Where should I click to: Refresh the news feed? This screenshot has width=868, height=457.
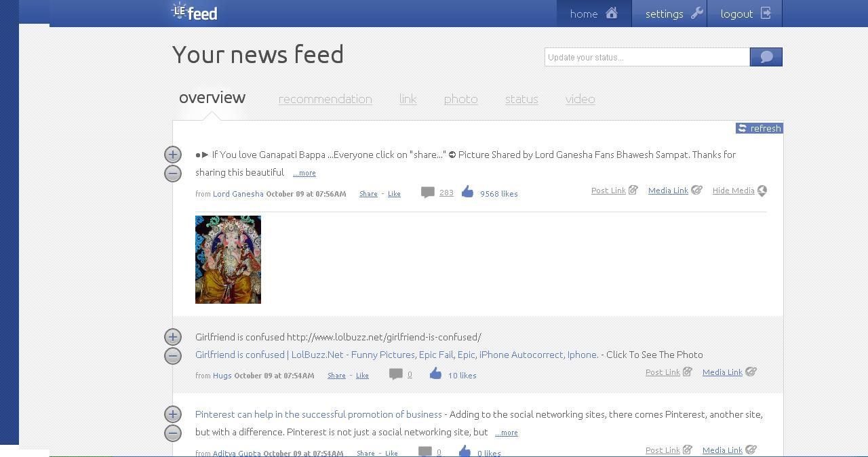tap(759, 128)
